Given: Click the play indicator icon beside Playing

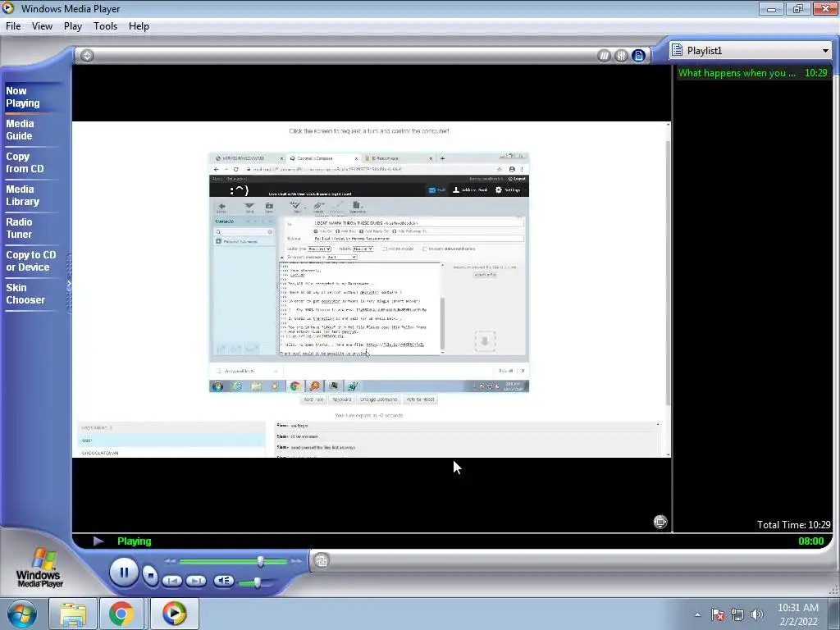Looking at the screenshot, I should point(98,541).
